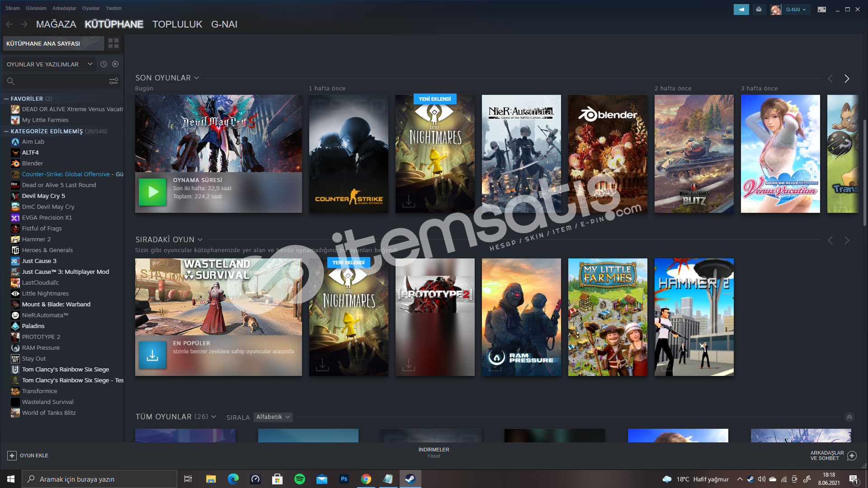Click the ready-to-play filter icon
The image size is (868, 488).
point(115,64)
